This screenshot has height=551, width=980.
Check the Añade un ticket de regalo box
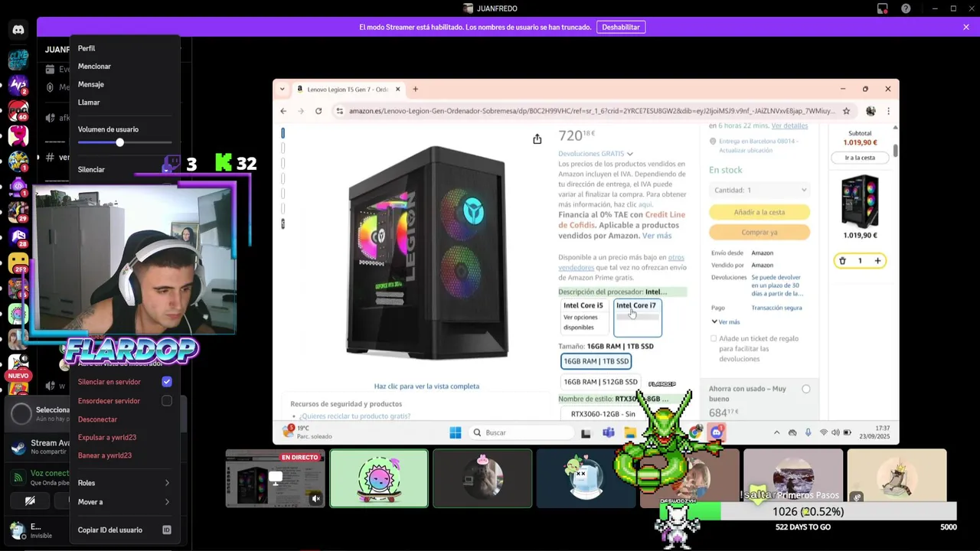coord(714,338)
